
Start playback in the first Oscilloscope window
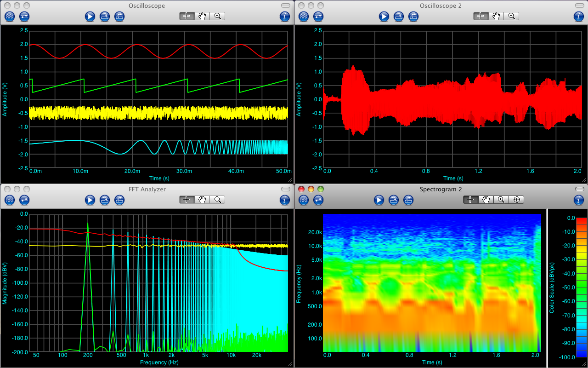pos(90,17)
